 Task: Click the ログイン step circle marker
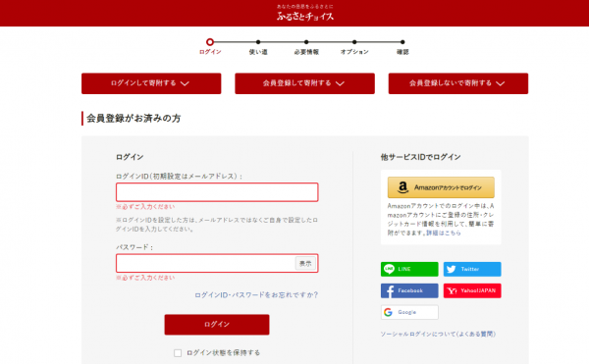[210, 42]
